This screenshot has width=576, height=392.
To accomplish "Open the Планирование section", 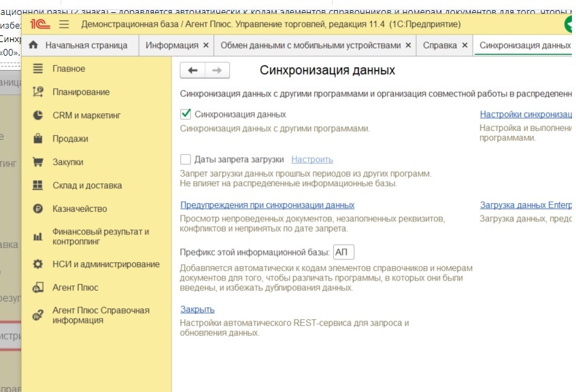I will point(81,92).
